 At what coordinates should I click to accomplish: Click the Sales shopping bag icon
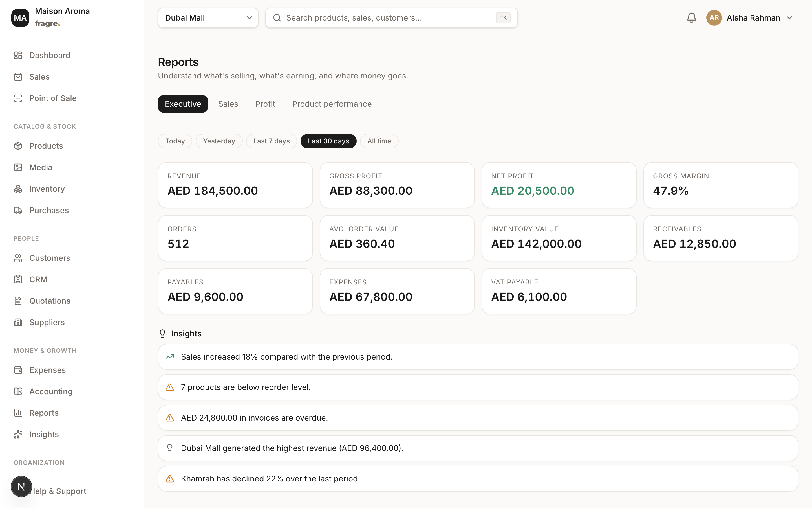pos(18,76)
